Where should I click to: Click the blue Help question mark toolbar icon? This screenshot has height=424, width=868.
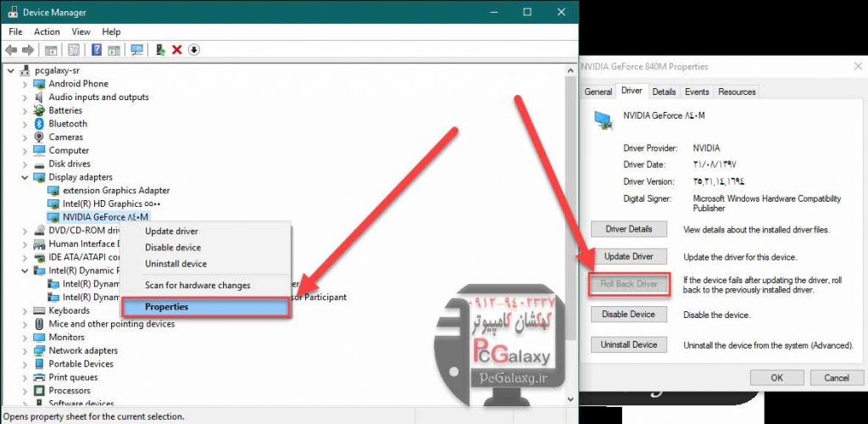tap(97, 50)
